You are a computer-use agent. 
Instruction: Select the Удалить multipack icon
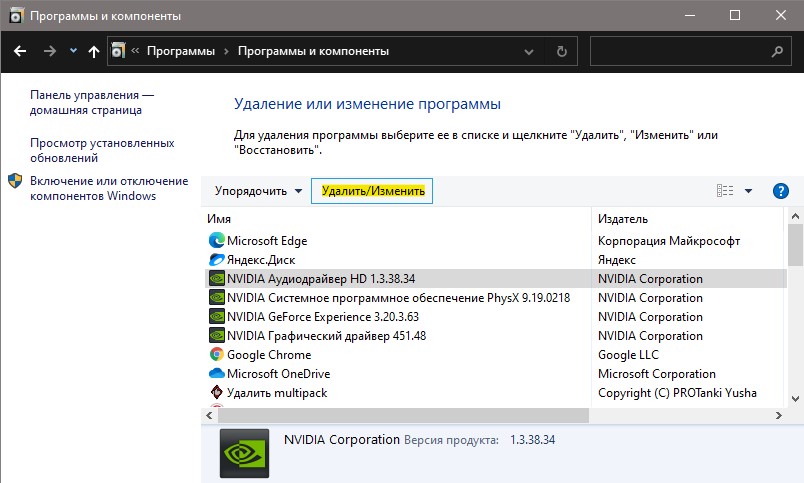[x=217, y=392]
